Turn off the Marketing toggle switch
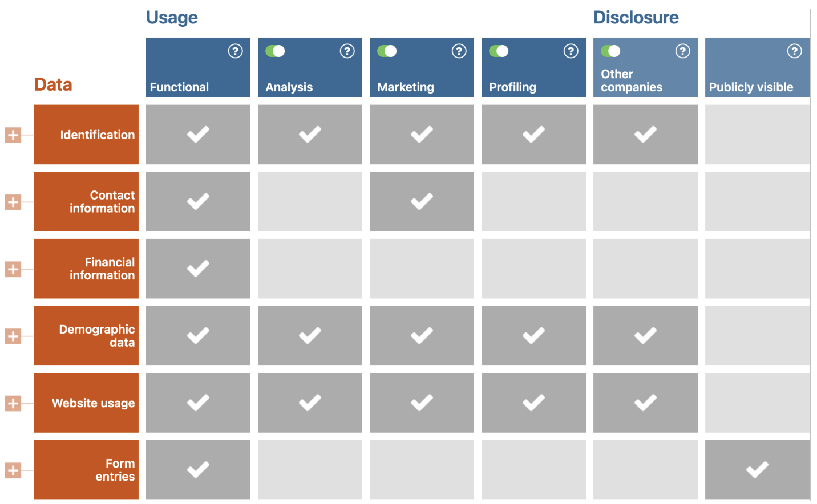 (x=387, y=51)
